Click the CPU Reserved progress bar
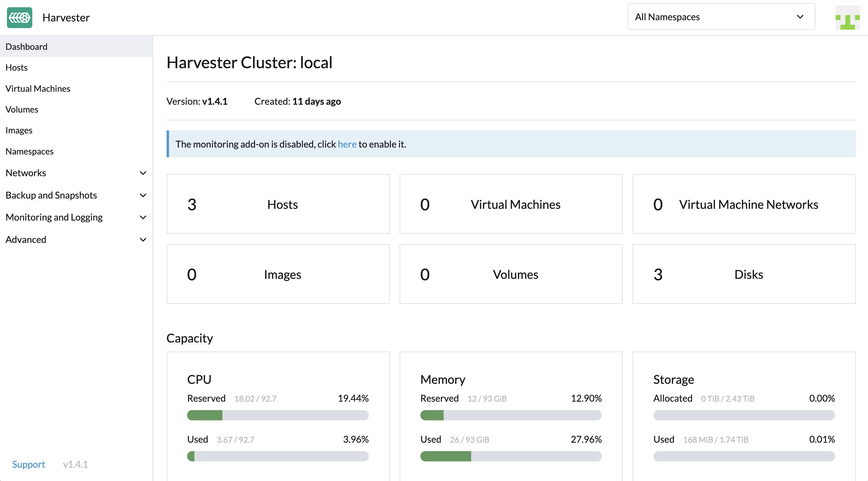The image size is (868, 481). pos(278,415)
